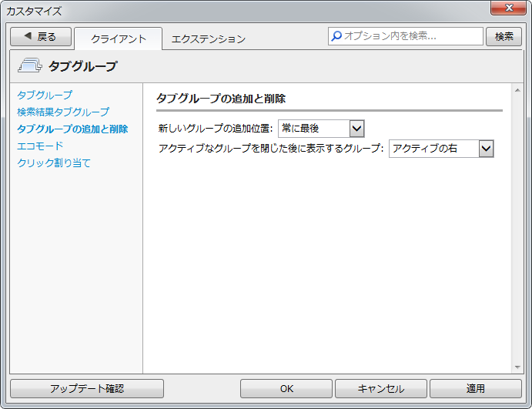Click the scrollbar down arrow
Screen dimensions: 532x409
(517, 367)
